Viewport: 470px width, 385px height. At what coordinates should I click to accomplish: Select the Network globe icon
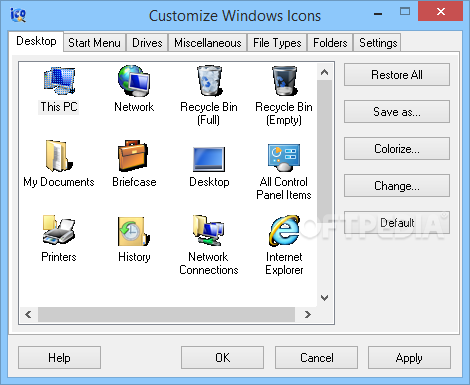pos(134,81)
